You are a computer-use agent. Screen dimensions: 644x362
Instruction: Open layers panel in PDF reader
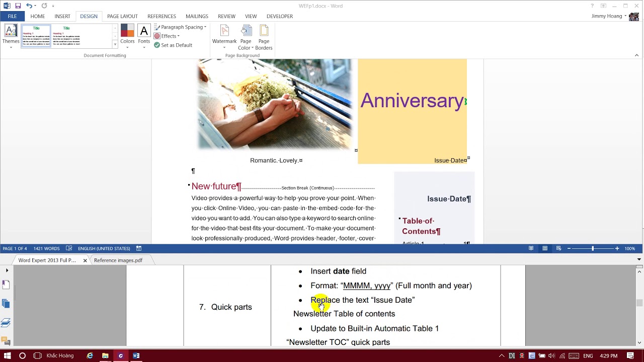click(x=6, y=323)
